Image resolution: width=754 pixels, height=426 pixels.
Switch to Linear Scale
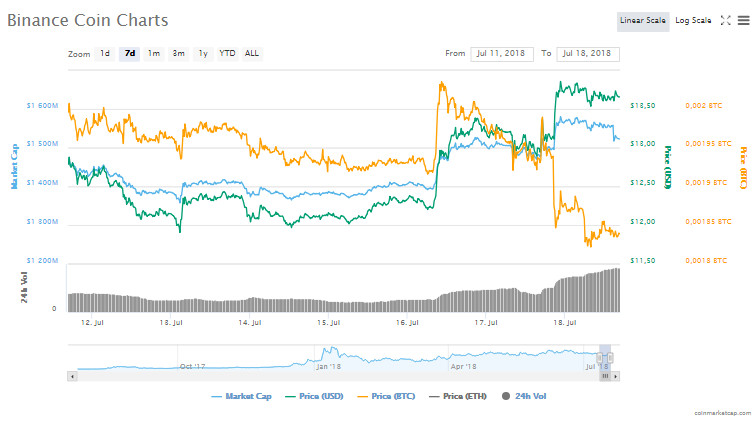tap(643, 21)
